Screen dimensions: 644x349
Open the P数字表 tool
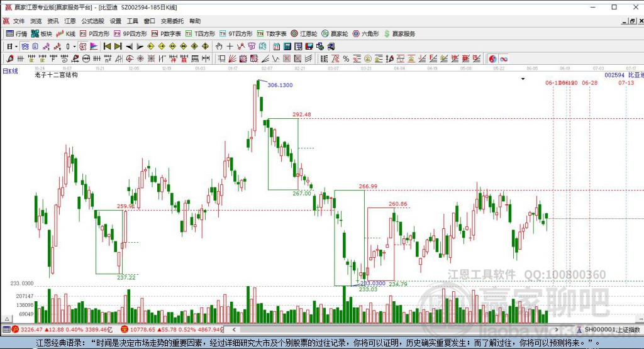click(166, 34)
